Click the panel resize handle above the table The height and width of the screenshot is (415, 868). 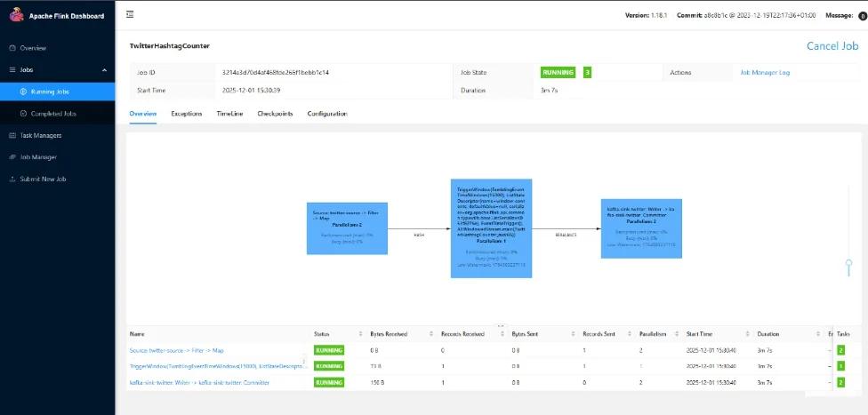click(501, 326)
